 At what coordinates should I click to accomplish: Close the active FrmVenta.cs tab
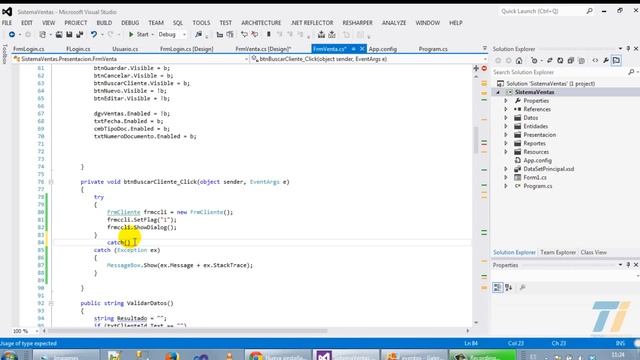362,49
